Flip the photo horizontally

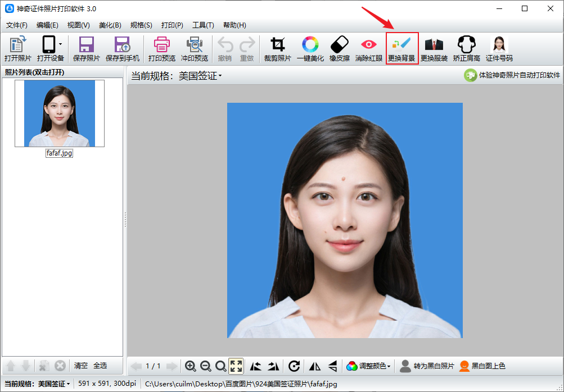pyautogui.click(x=315, y=366)
